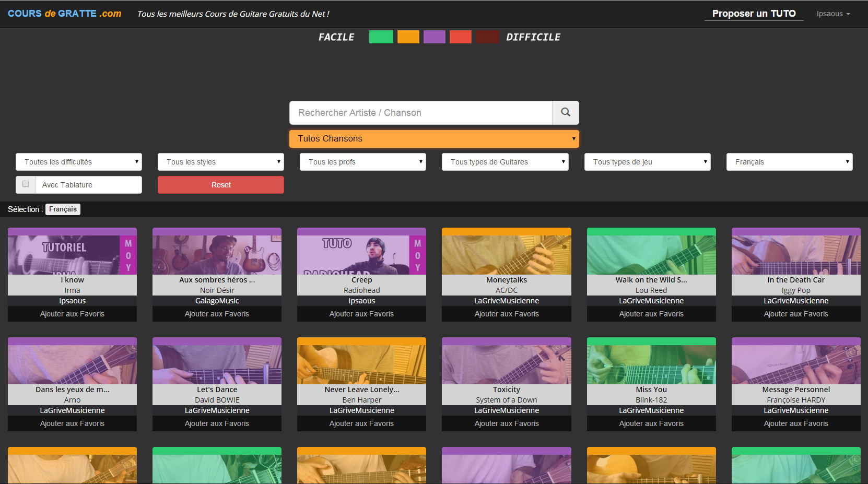Click the AC/DC artist link
The image size is (868, 484).
pos(507,290)
